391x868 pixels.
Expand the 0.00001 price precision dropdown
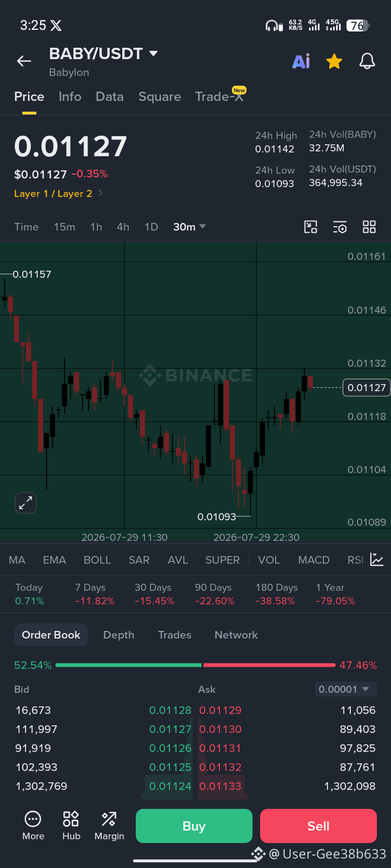point(345,689)
